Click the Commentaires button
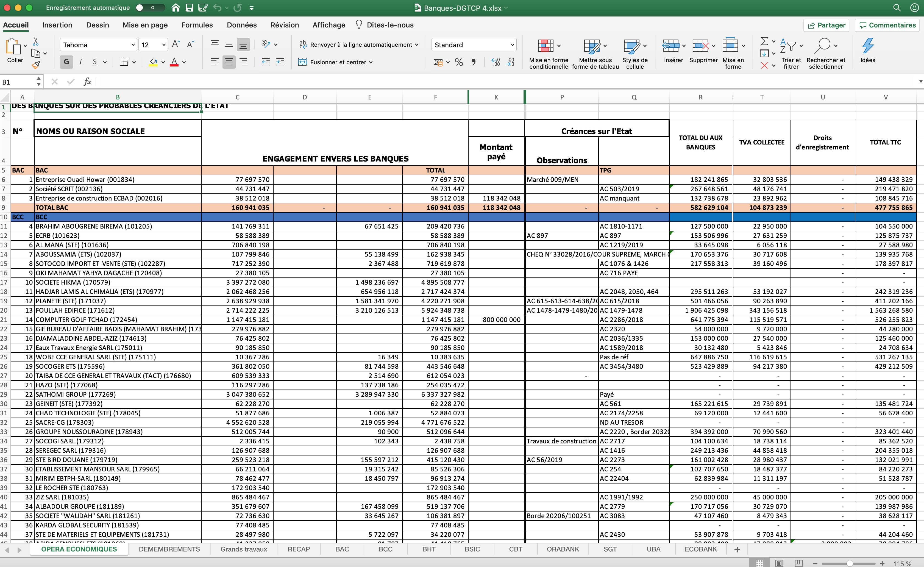 (887, 25)
